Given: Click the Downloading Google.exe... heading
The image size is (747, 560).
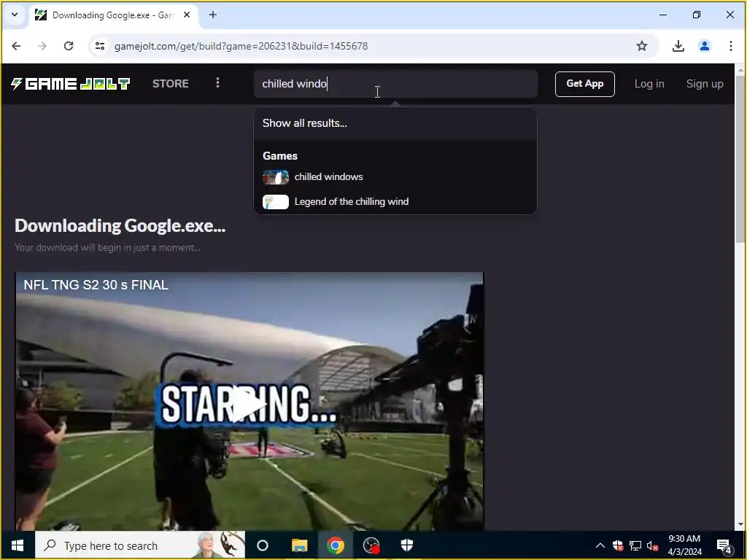Looking at the screenshot, I should 120,226.
